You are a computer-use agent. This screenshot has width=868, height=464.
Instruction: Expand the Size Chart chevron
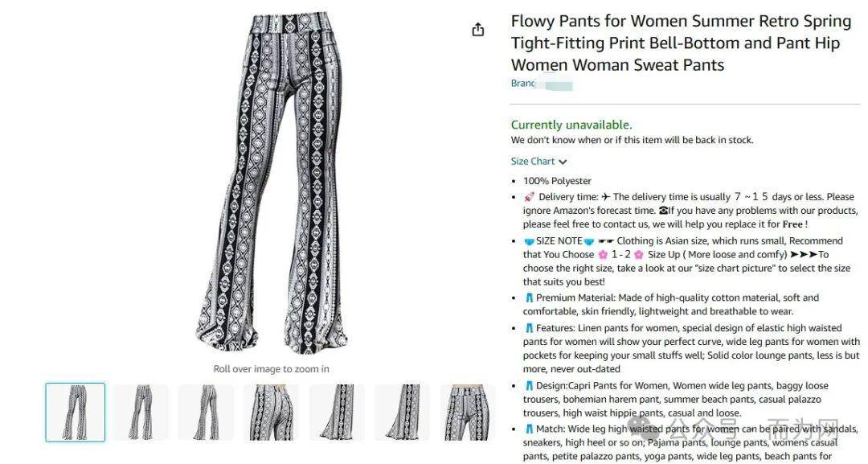[563, 162]
